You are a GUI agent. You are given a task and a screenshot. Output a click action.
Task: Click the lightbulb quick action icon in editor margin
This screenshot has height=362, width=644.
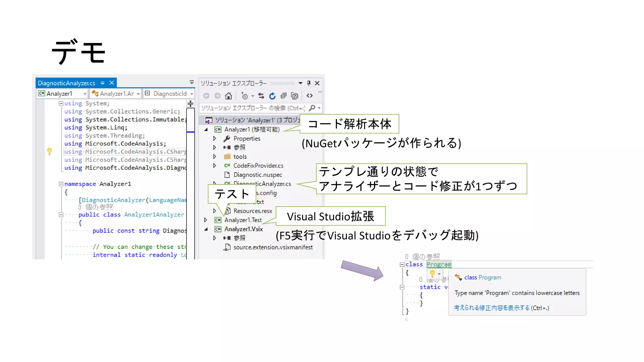[x=49, y=151]
